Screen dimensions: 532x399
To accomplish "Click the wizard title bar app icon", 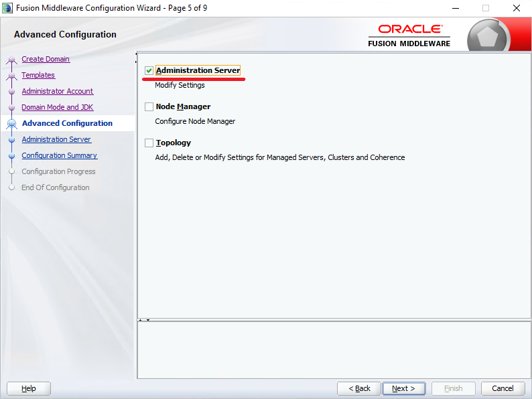I will coord(7,8).
